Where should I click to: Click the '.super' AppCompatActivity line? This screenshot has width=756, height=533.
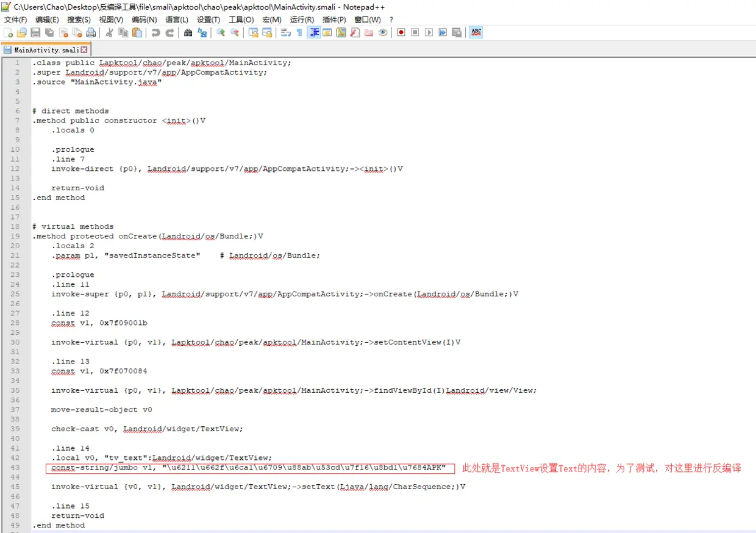click(150, 73)
